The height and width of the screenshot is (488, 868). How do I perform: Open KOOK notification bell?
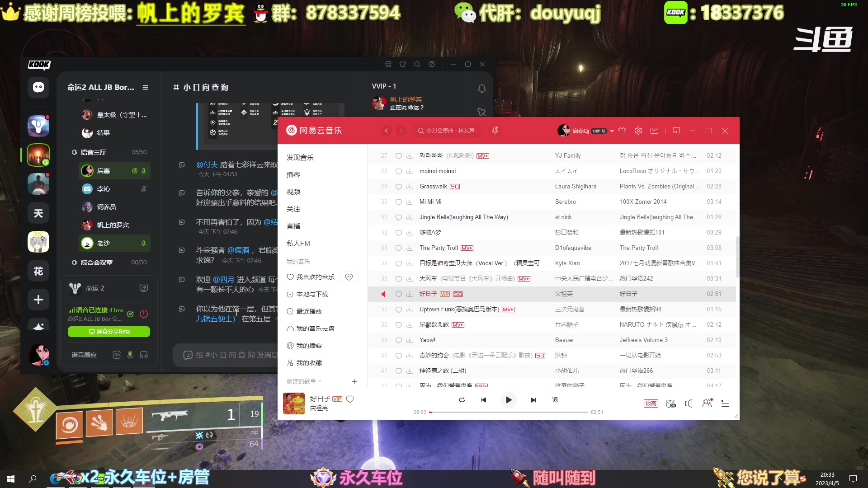coord(482,89)
